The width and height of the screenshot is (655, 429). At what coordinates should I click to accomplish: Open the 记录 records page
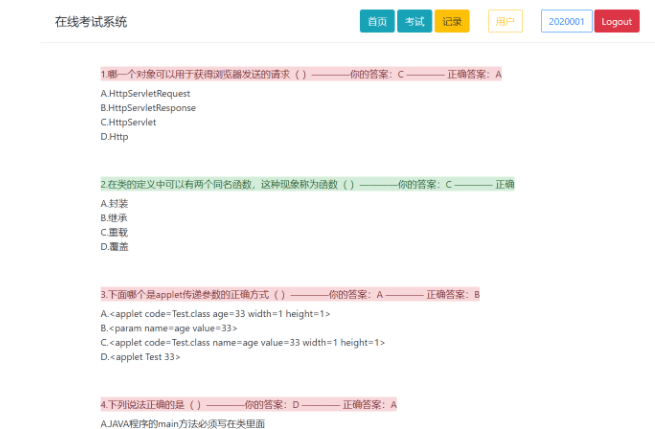coord(452,21)
